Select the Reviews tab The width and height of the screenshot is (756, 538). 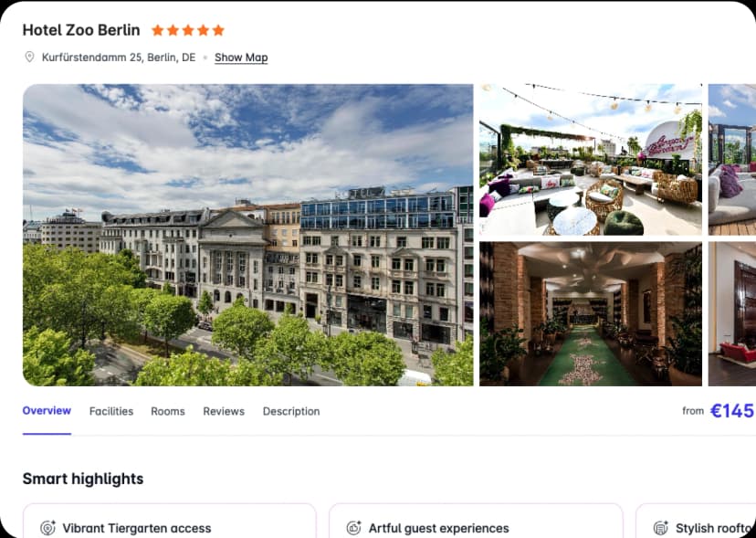tap(224, 411)
